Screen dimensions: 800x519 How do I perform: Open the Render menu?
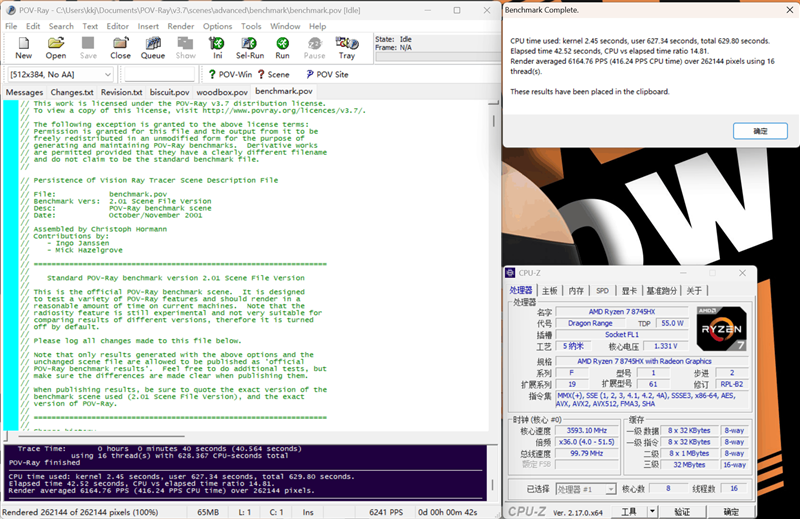coord(181,26)
